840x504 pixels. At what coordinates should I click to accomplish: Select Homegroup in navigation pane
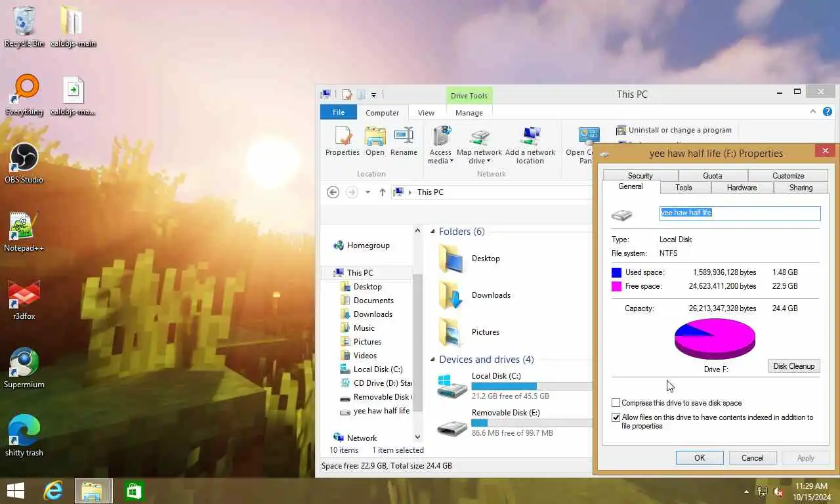click(x=368, y=245)
